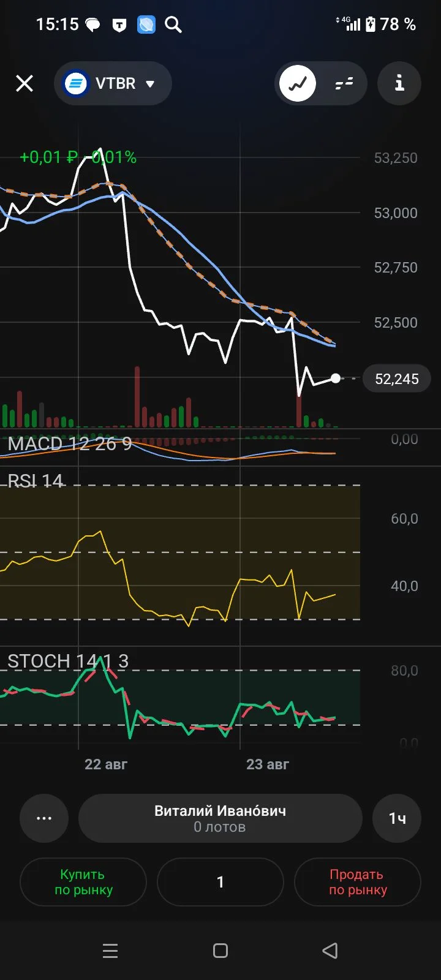The width and height of the screenshot is (441, 980).
Task: Tap status bar search magnifier icon
Action: [x=173, y=24]
